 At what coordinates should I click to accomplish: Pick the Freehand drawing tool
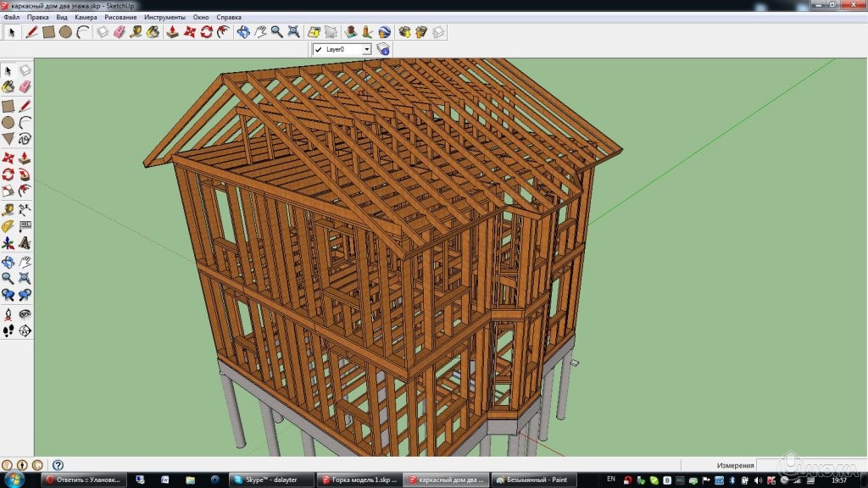pos(25,138)
